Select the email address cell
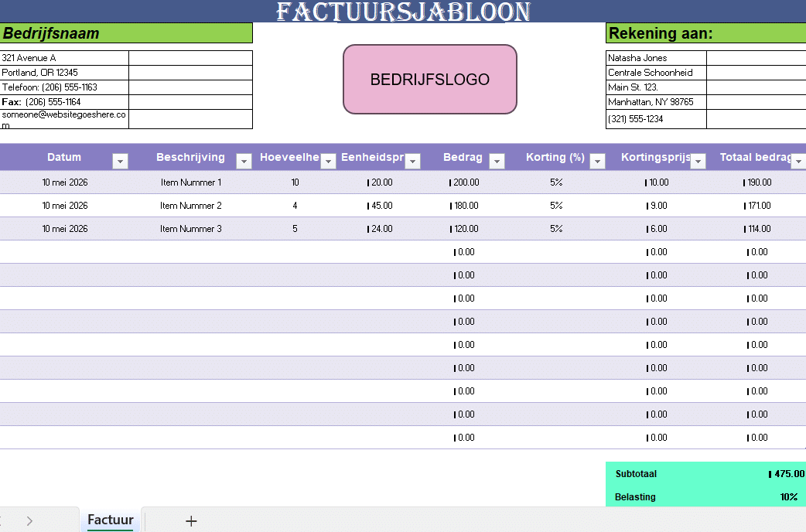This screenshot has width=806, height=532. tap(64, 118)
